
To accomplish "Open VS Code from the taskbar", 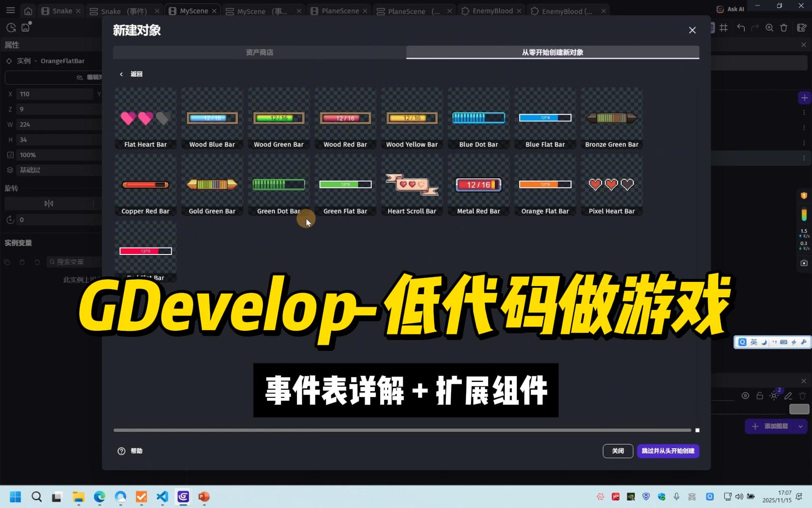I will 162,497.
